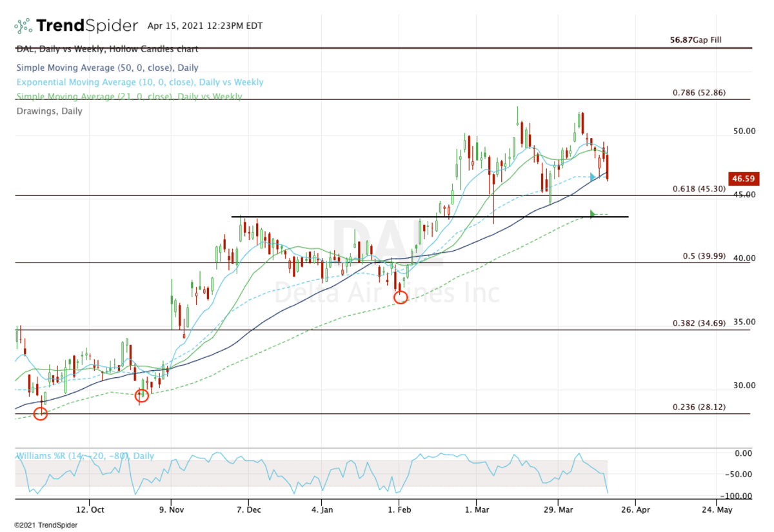
Task: Click the red circle marker below November candles
Action: (x=141, y=396)
